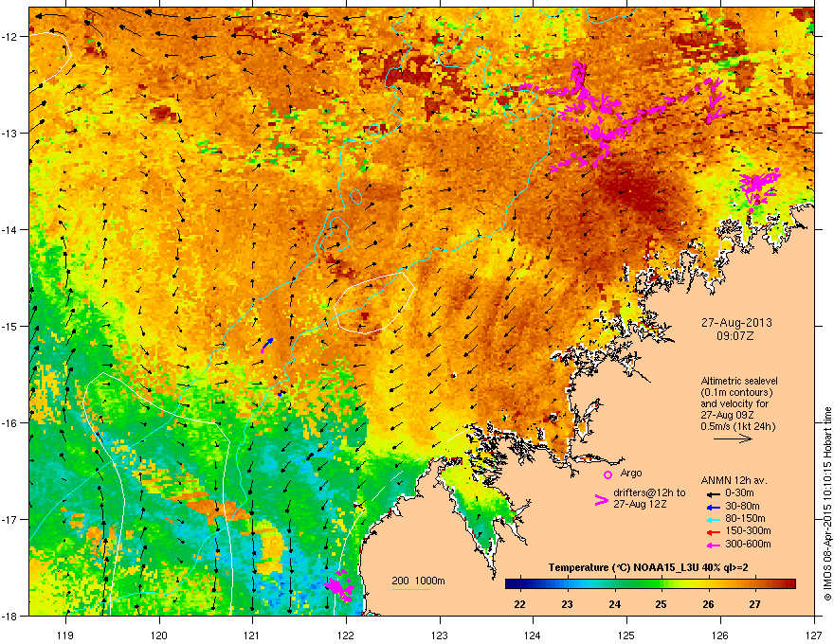Screen dimensions: 834x644
Task: Click the 0.5m/s velocity scale arrow
Action: point(733,438)
